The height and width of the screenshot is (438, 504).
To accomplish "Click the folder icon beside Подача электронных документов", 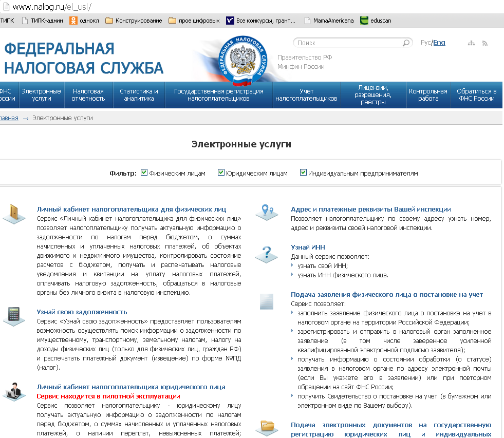I will [x=266, y=427].
